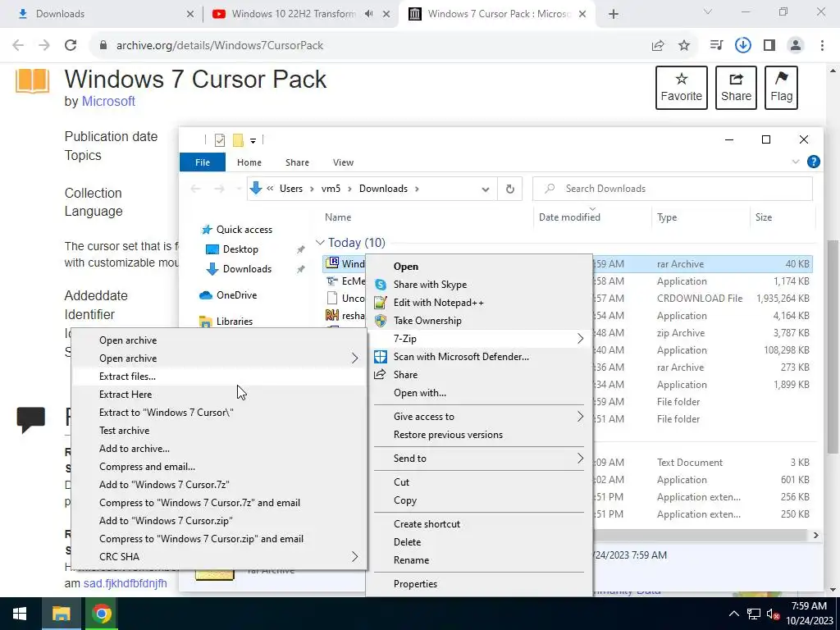Choose Extract Here in 7-Zip menu
The width and height of the screenshot is (840, 630).
coord(219,395)
